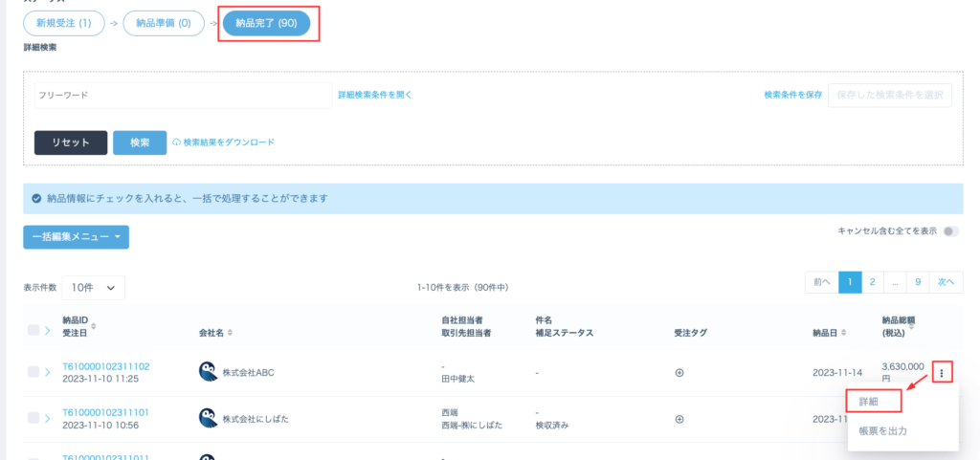The height and width of the screenshot is (460, 980).
Task: Switch to the 新規受注 (1) status tab
Action: [64, 23]
